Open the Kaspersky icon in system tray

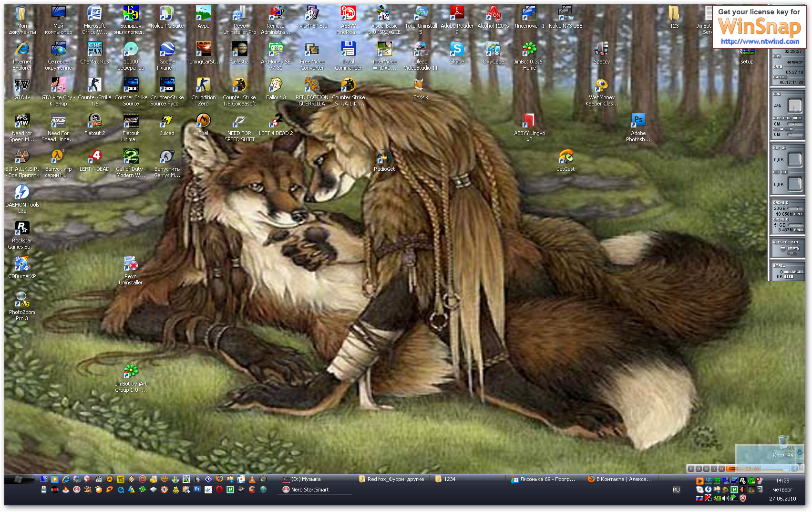click(x=708, y=498)
